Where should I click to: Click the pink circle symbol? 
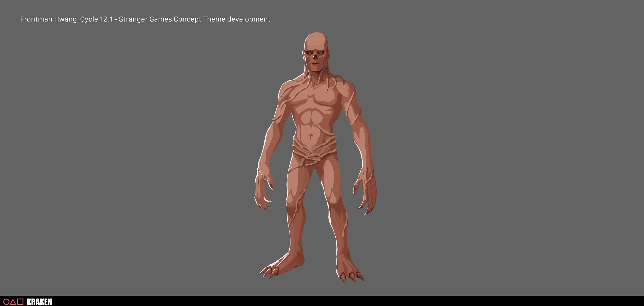coord(6,302)
